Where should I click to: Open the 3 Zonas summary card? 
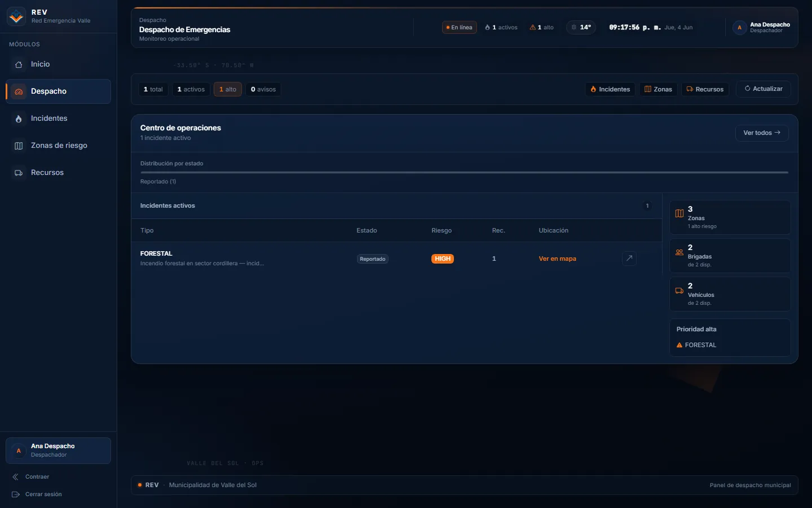(730, 217)
